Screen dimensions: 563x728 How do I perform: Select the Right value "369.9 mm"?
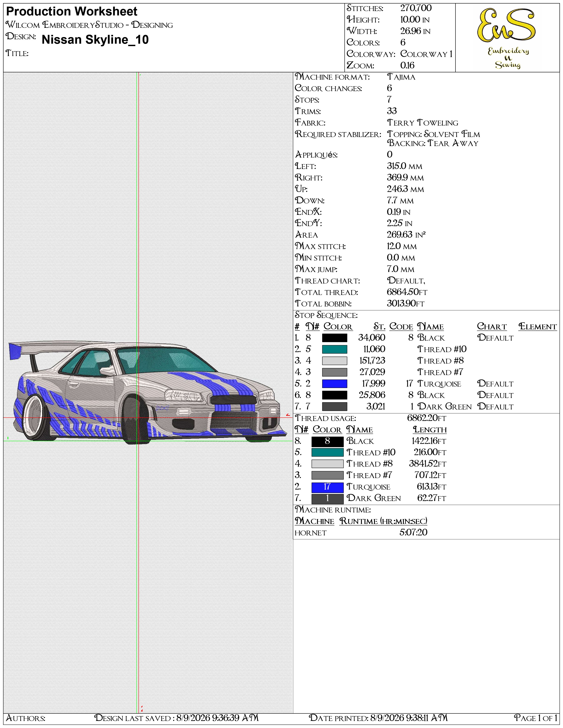tap(405, 178)
